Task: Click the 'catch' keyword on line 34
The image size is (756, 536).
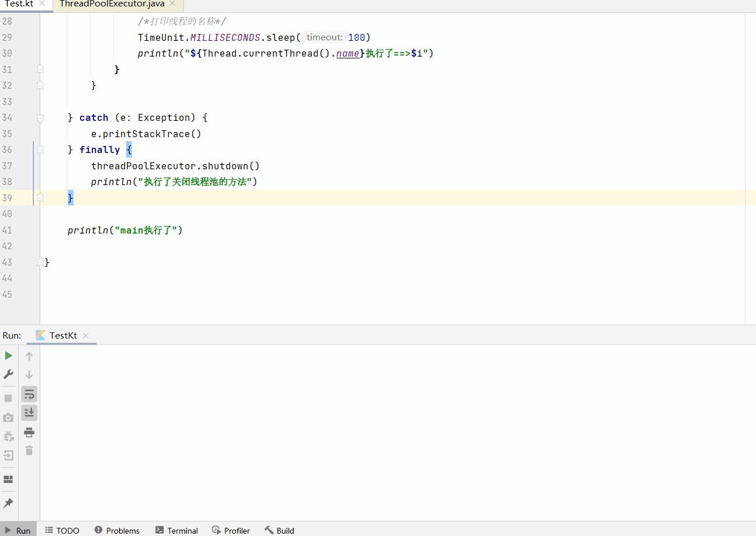Action: click(94, 117)
